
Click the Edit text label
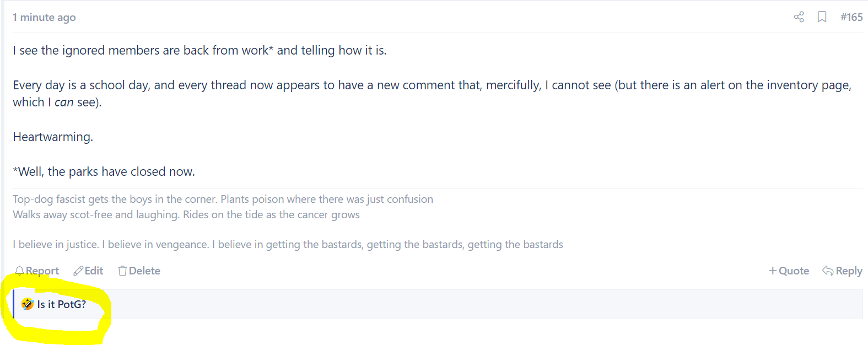94,271
